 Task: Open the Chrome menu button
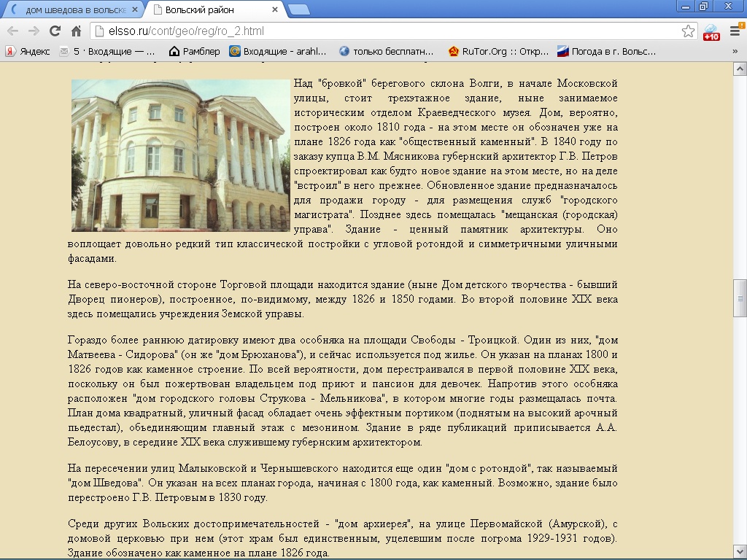[x=735, y=31]
